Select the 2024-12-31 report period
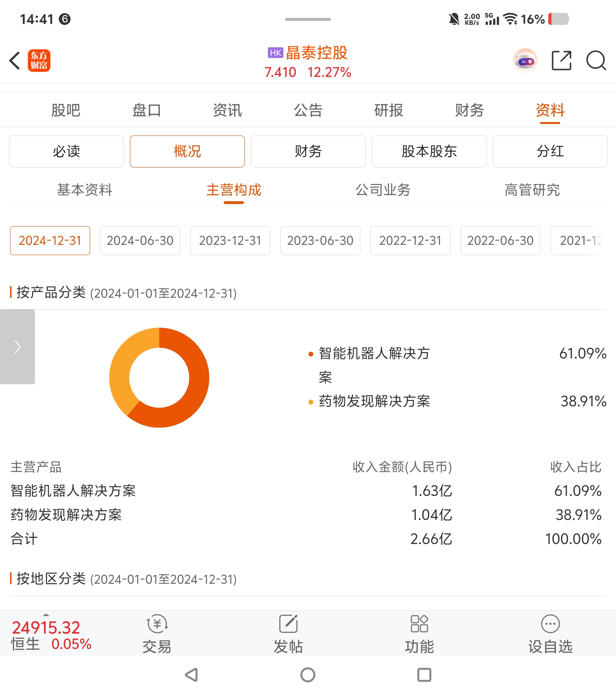616x694 pixels. [50, 240]
